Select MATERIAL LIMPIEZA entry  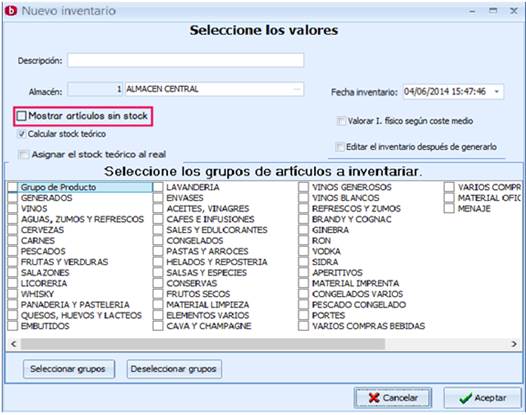coord(208,305)
